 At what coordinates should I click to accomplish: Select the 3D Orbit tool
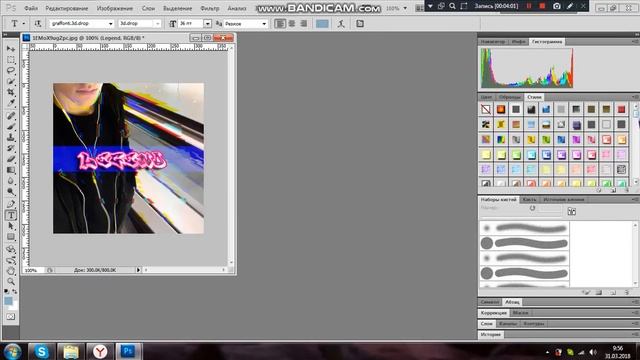click(x=11, y=260)
